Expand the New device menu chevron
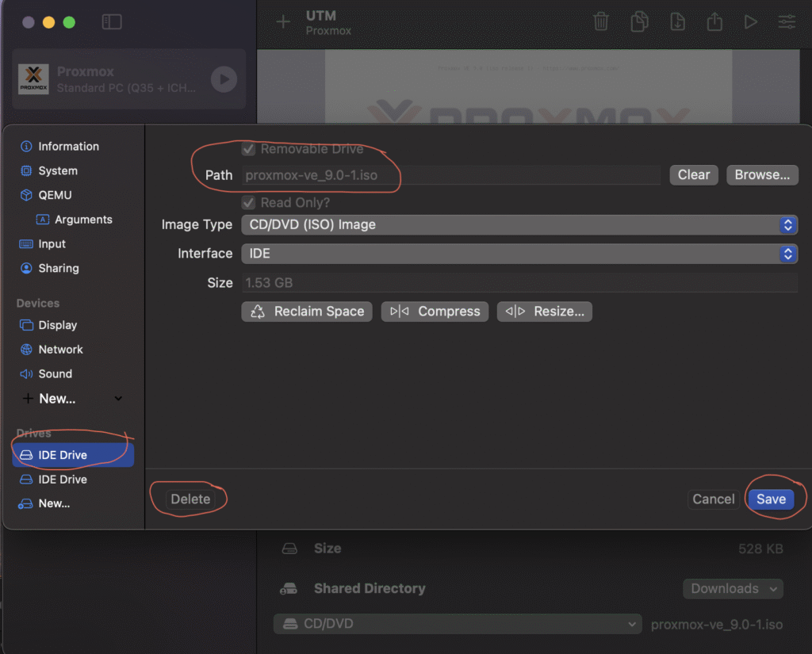Viewport: 812px width, 654px height. [118, 399]
